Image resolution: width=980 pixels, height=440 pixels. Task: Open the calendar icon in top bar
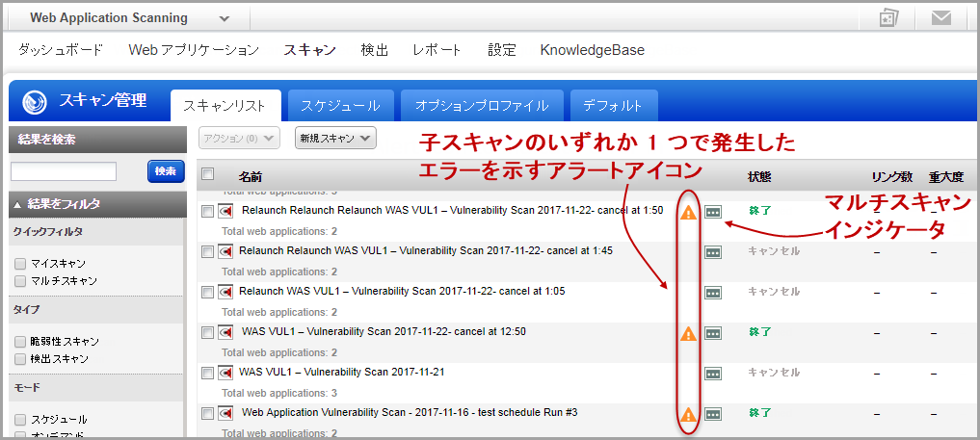(x=888, y=18)
